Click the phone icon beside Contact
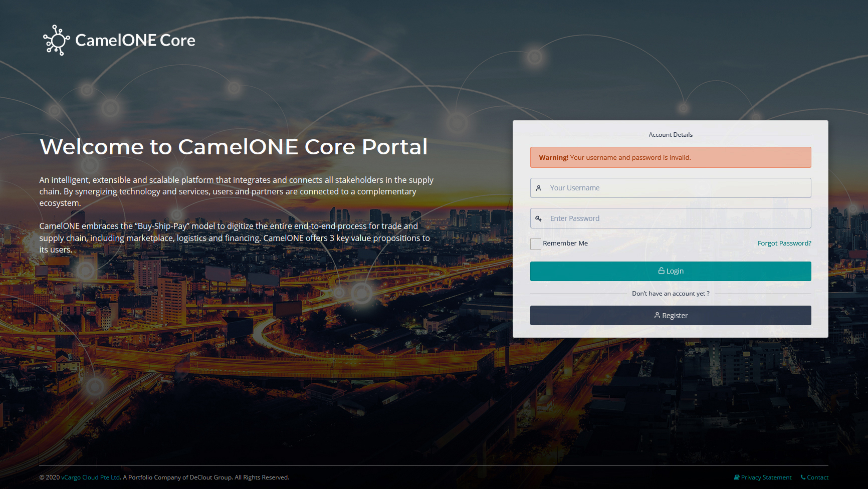This screenshot has width=868, height=489. click(x=803, y=477)
